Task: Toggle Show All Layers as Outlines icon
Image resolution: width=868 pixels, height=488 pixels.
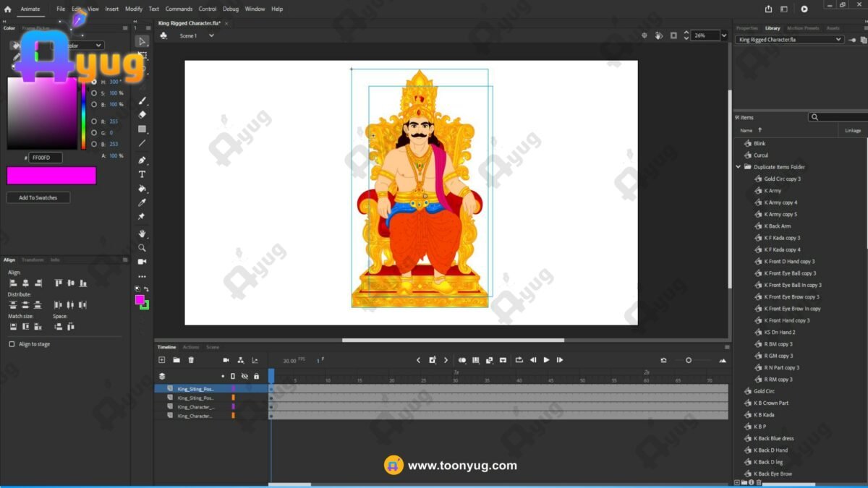Action: tap(233, 376)
